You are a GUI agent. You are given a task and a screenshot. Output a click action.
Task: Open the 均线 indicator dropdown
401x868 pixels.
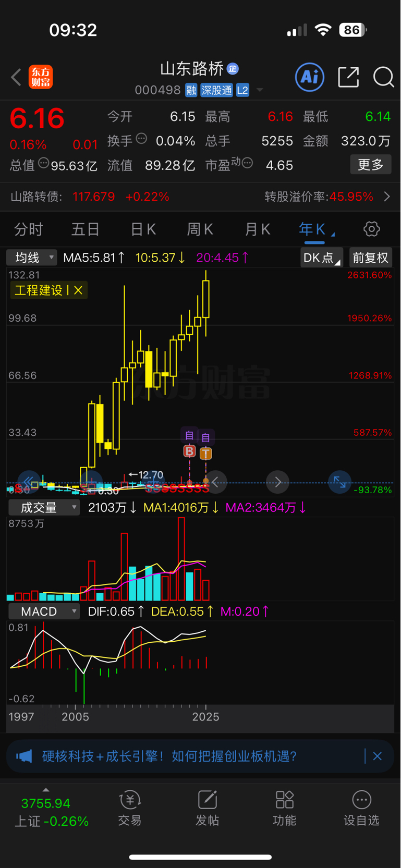click(x=32, y=258)
